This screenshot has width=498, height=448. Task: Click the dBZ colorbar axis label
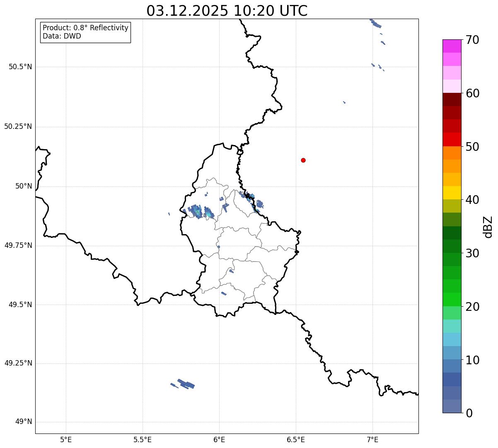tap(488, 226)
